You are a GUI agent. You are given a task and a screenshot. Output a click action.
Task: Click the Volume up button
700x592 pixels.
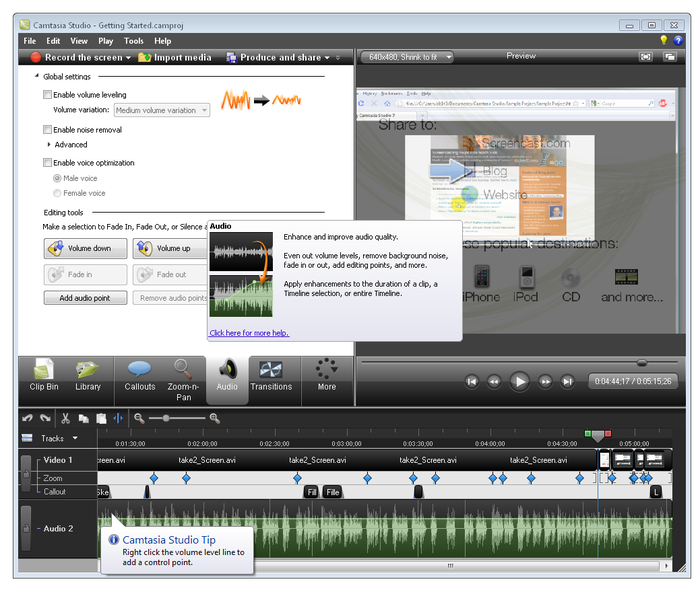(170, 248)
